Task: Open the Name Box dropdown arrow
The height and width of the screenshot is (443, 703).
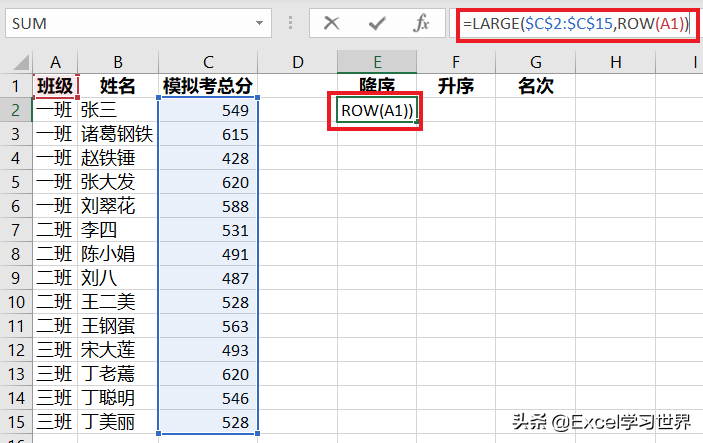Action: [x=259, y=23]
